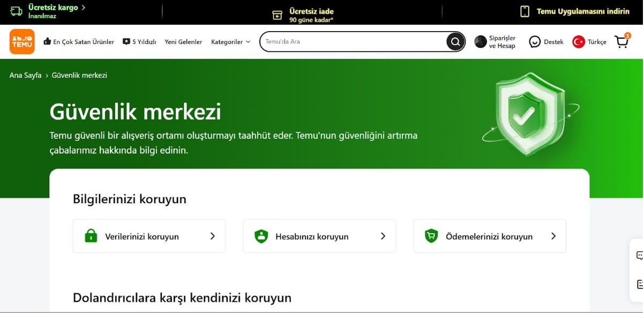The width and height of the screenshot is (644, 318).
Task: Open the Yeni Gelenler section
Action: [183, 41]
